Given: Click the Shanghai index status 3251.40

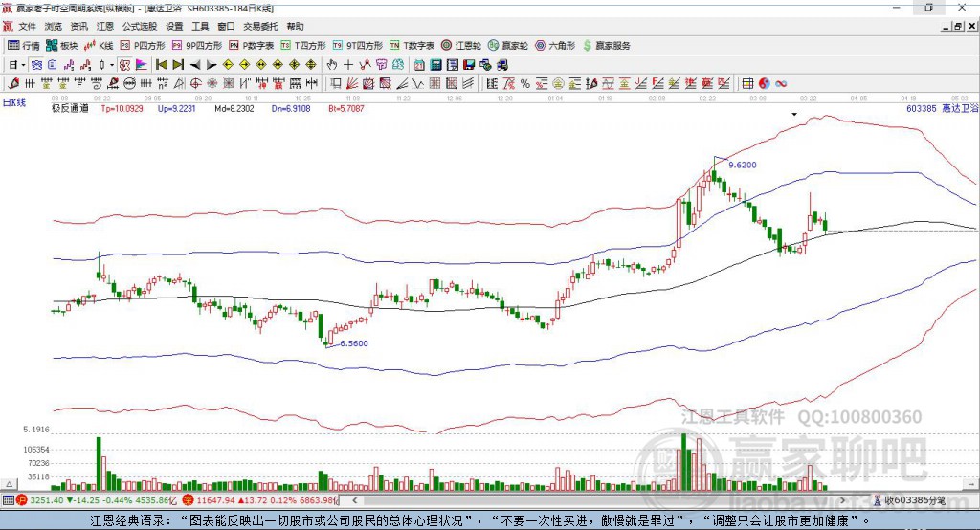Looking at the screenshot, I should [46, 500].
